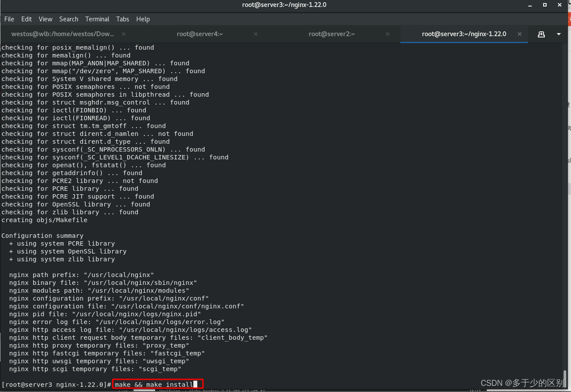Click 'checking for POSIX semaphores ... not found'
The height and width of the screenshot is (392, 571).
coord(85,87)
